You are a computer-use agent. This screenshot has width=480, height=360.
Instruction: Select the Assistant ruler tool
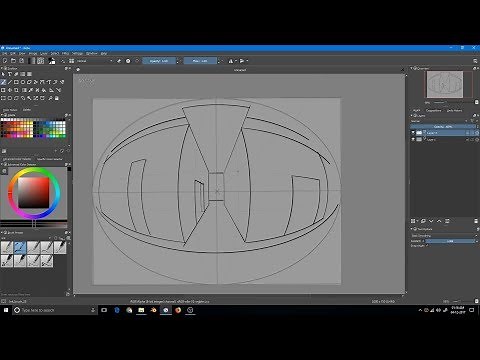click(x=51, y=90)
